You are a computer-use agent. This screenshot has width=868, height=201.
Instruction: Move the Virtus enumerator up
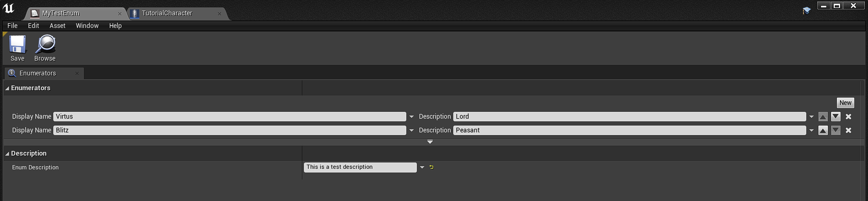click(x=823, y=117)
